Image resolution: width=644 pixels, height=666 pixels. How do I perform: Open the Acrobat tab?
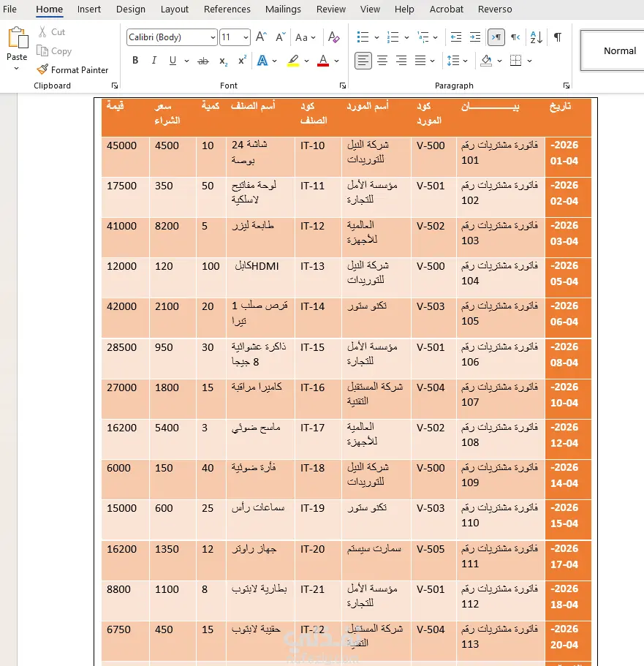[x=446, y=9]
